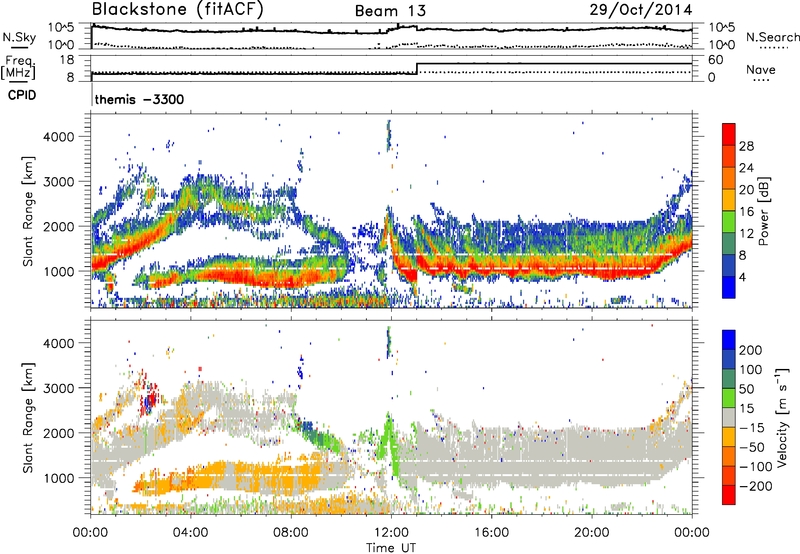Image resolution: width=800 pixels, height=554 pixels.
Task: Click the red bottom of the velocity colorbar
Action: point(729,495)
